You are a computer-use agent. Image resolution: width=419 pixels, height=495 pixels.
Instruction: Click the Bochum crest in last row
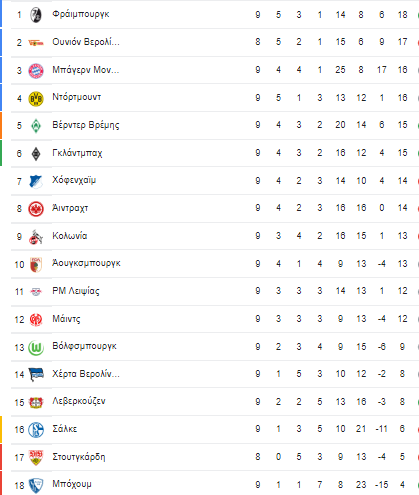coord(36,485)
